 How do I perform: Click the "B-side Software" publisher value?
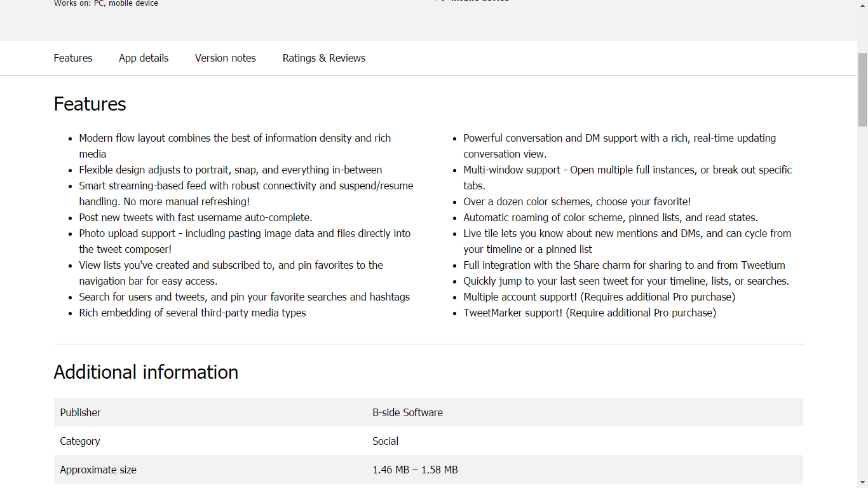(408, 412)
